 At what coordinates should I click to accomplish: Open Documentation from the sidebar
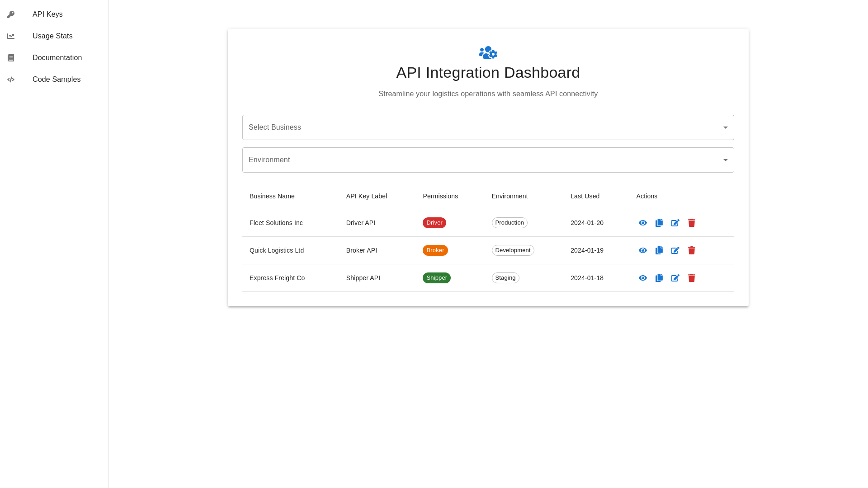point(57,58)
